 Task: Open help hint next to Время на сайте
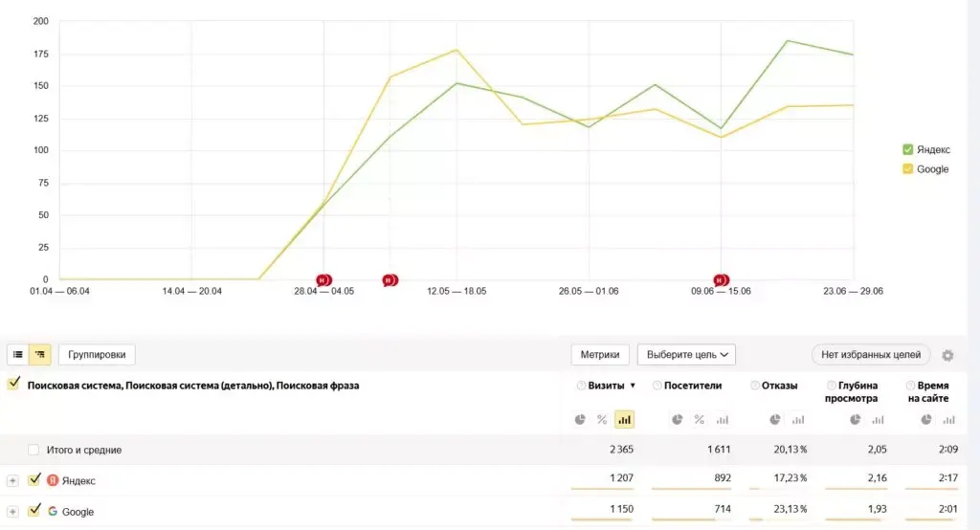point(911,386)
